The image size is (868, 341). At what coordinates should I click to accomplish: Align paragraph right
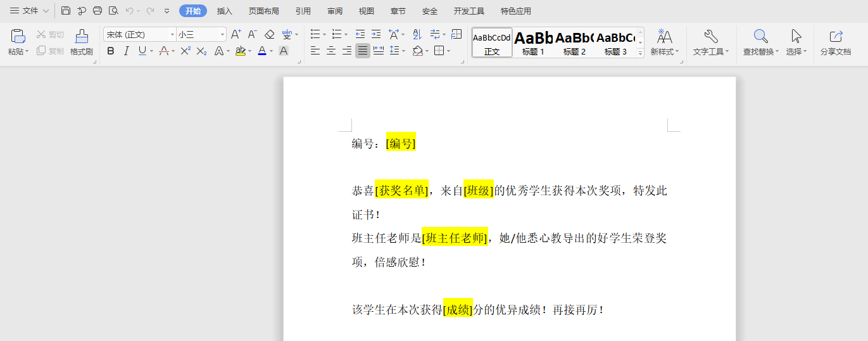347,51
